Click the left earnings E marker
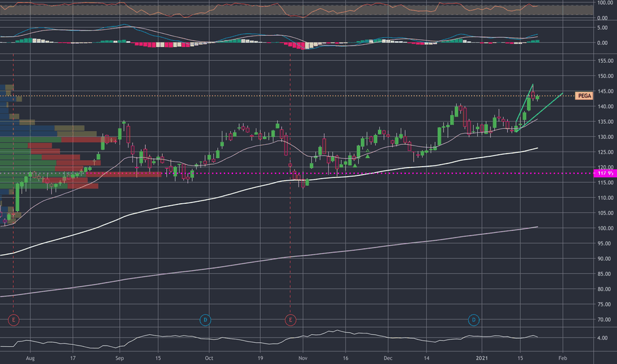Screen dimensions: 617x364 pos(13,320)
